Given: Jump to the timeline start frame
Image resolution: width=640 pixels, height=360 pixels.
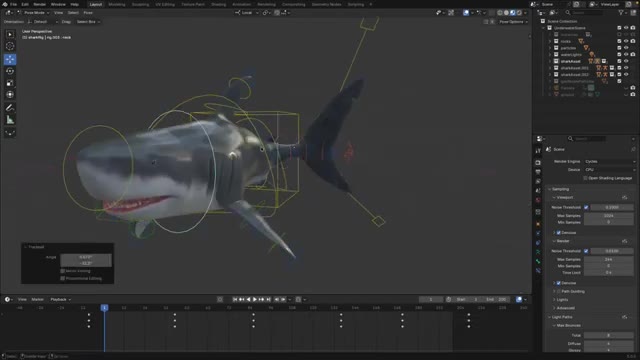Looking at the screenshot, I should point(235,300).
